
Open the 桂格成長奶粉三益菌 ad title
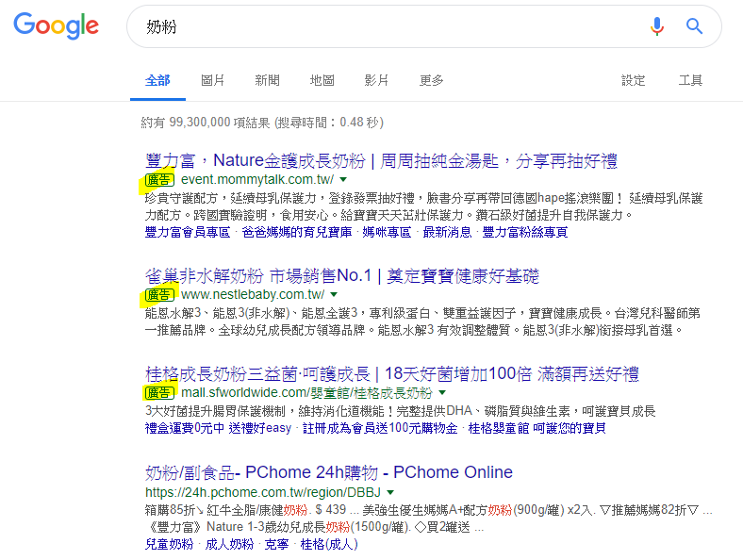392,374
